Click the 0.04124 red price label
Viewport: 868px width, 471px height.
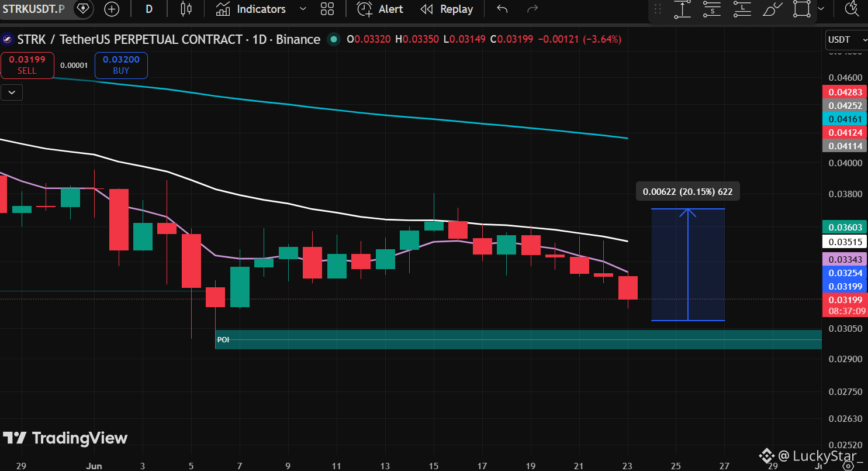(845, 132)
